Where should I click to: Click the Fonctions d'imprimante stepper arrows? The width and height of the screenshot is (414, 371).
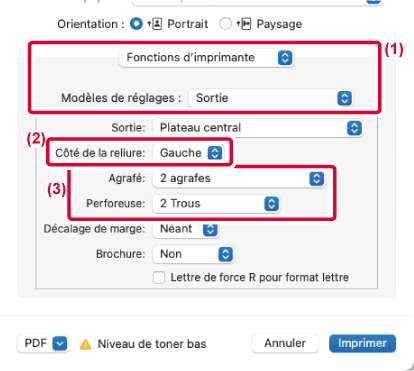(285, 58)
